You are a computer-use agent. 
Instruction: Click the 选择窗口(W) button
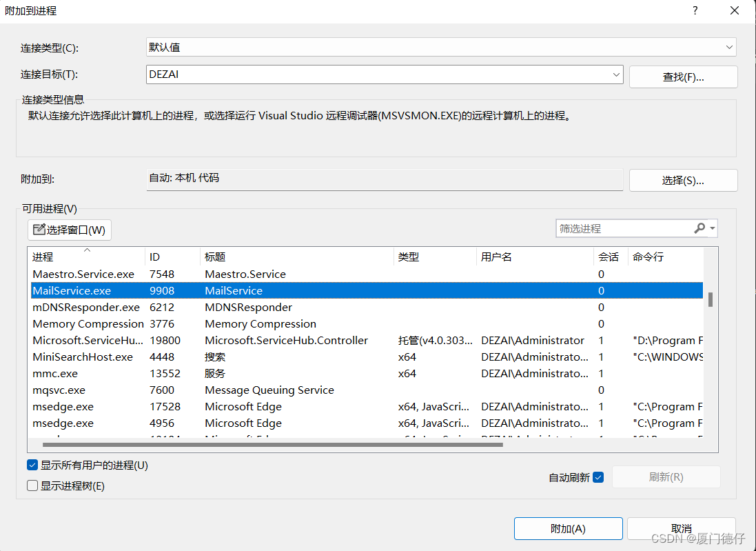point(70,230)
